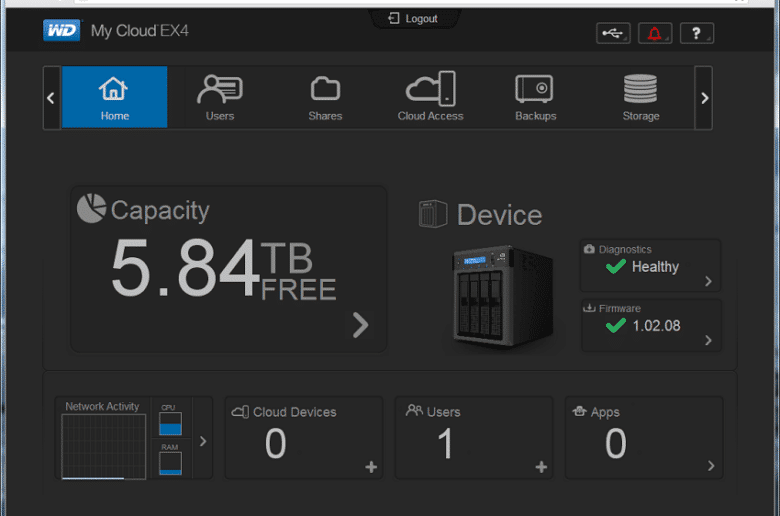This screenshot has width=780, height=516.
Task: Click firmware version 1.02.08
Action: [656, 326]
